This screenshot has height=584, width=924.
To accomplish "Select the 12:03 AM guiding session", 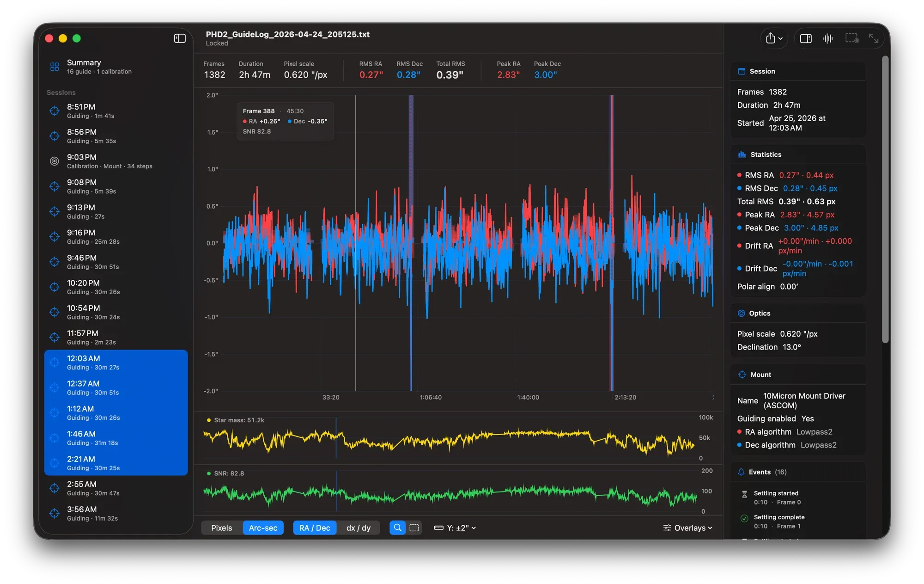I will point(115,363).
